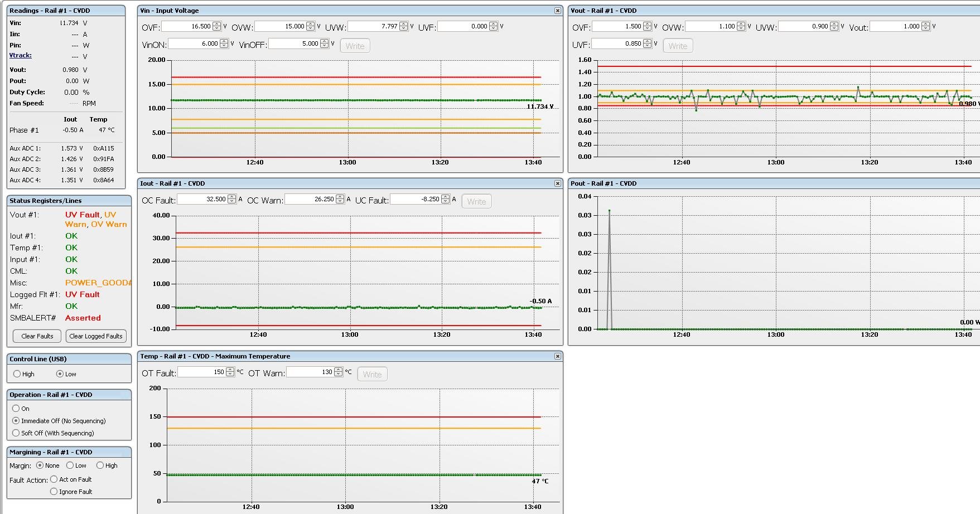Viewport: 980px width, 514px height.
Task: Close the Iout Rail #1 panel
Action: (x=558, y=183)
